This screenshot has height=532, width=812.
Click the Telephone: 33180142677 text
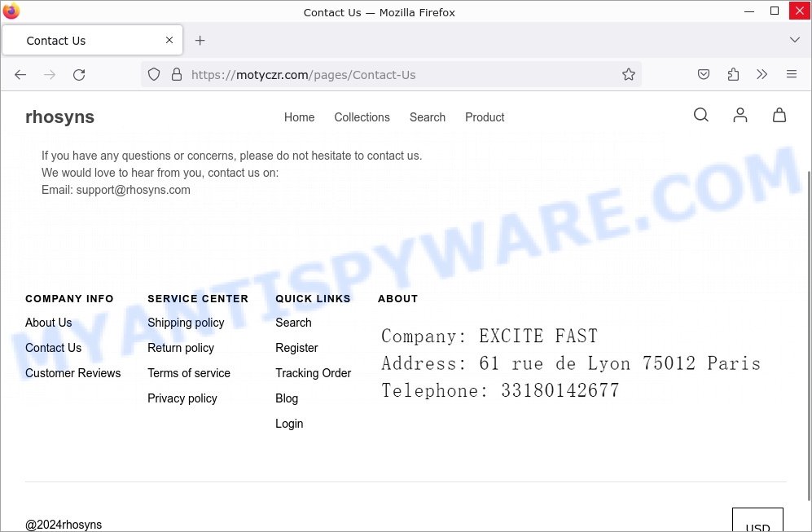(x=500, y=390)
